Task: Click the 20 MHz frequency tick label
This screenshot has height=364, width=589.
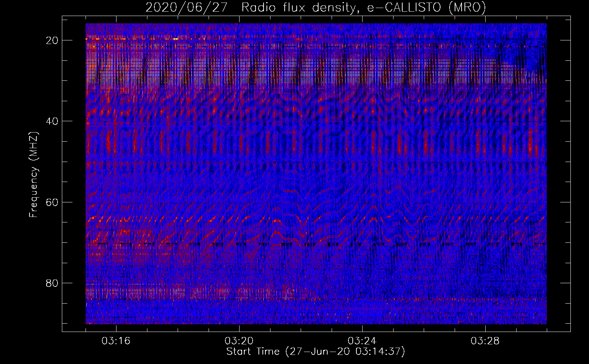Action: click(x=52, y=40)
